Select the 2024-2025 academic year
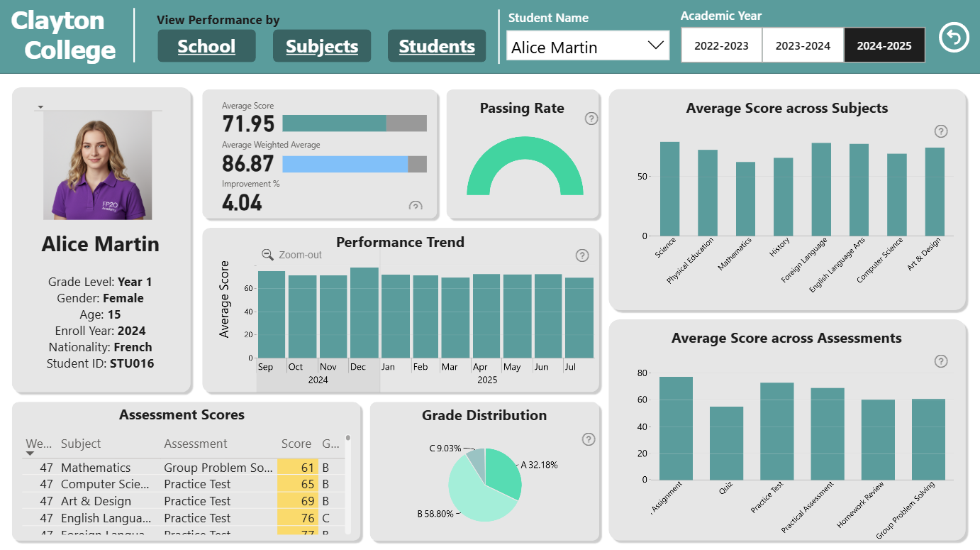This screenshot has width=980, height=550. (884, 45)
